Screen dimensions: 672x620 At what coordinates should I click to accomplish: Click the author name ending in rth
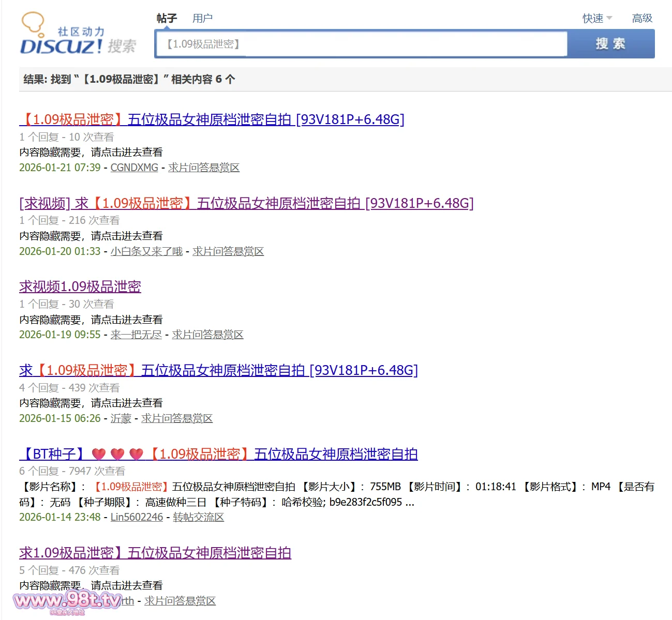click(x=127, y=601)
